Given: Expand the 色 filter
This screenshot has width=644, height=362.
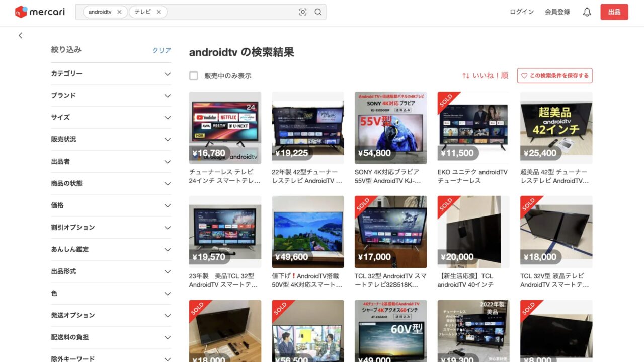Looking at the screenshot, I should (111, 293).
